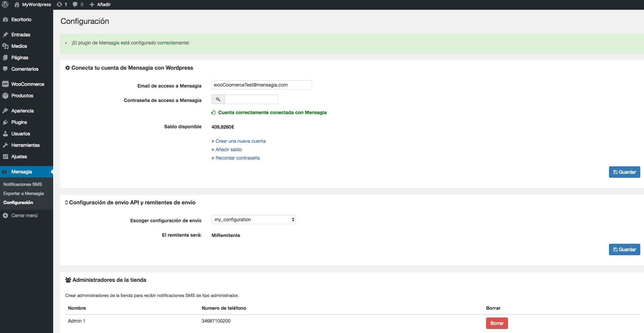Image resolution: width=644 pixels, height=333 pixels.
Task: Click the key icon beside password field
Action: point(218,99)
